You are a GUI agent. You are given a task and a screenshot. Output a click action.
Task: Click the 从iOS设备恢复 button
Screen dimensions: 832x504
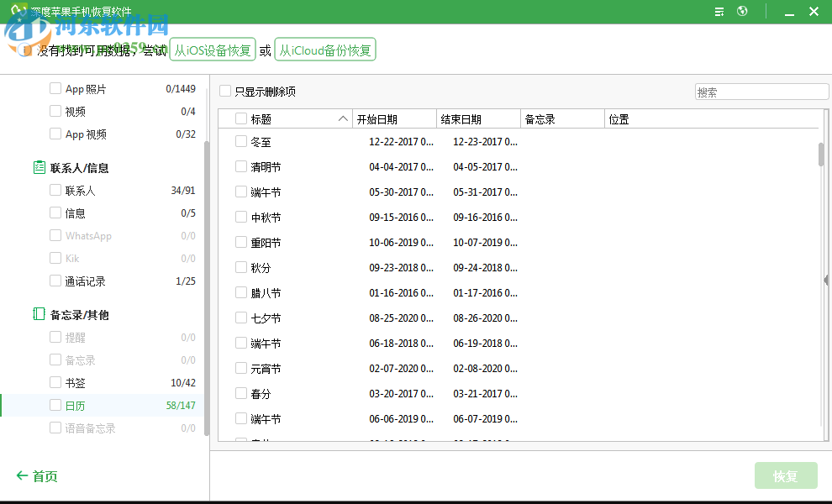pyautogui.click(x=213, y=49)
